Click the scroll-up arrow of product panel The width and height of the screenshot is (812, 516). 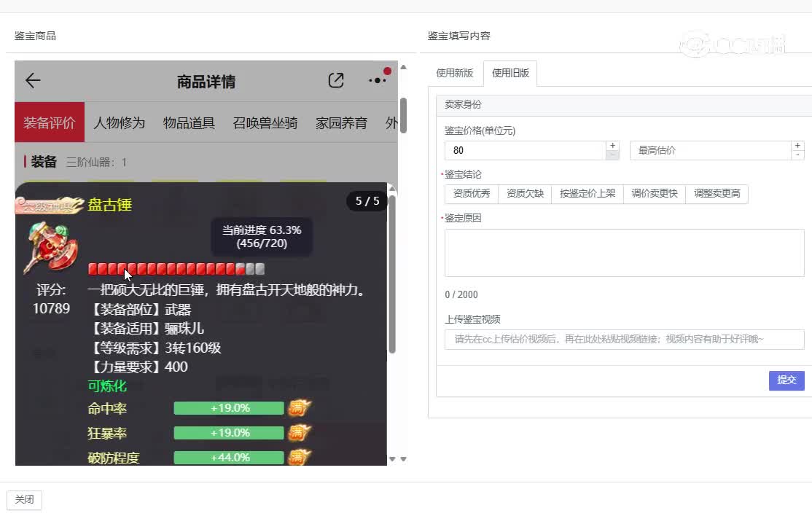tap(403, 67)
